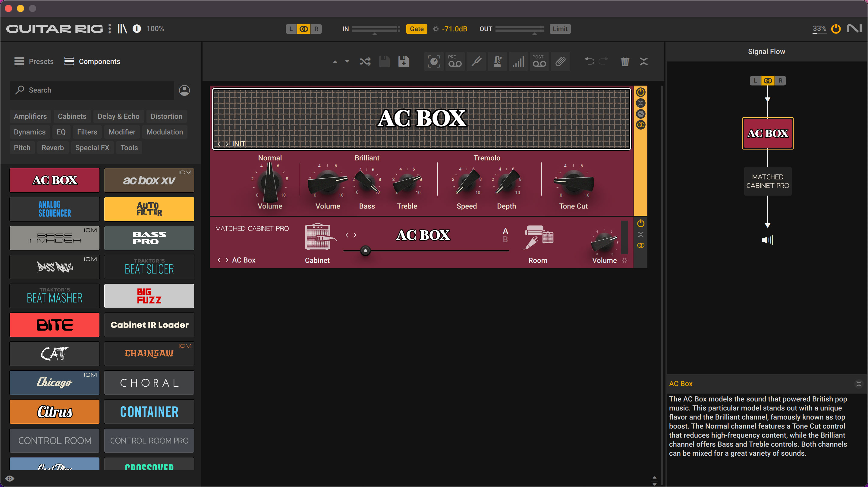Click the cabinet microphone blend slider handle

365,251
